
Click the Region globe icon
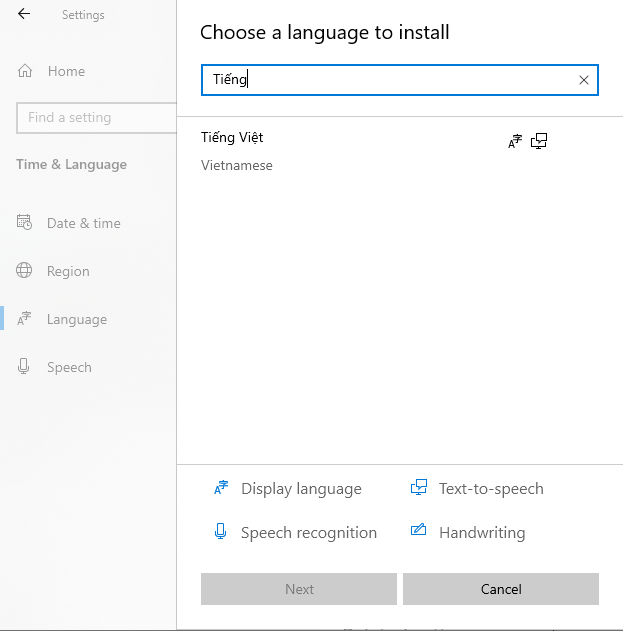click(x=24, y=270)
